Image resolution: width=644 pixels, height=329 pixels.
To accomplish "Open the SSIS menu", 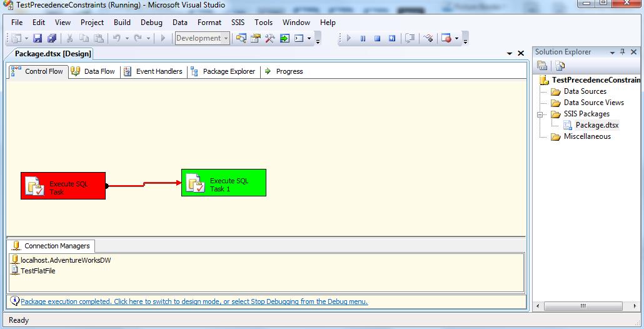I will tap(238, 22).
